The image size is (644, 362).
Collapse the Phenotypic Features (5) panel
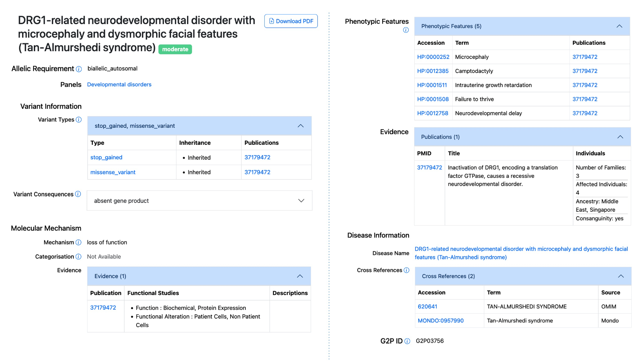pyautogui.click(x=619, y=26)
